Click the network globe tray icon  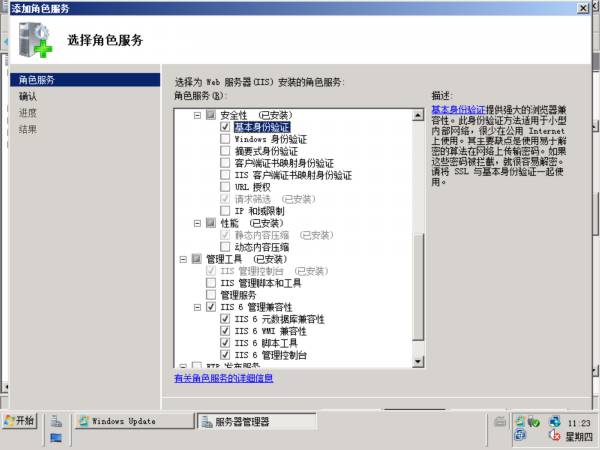(x=555, y=422)
